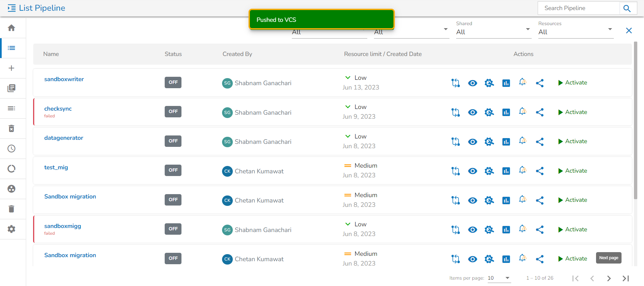Toggle the OFF status of test_mig
The width and height of the screenshot is (644, 286).
click(x=173, y=170)
